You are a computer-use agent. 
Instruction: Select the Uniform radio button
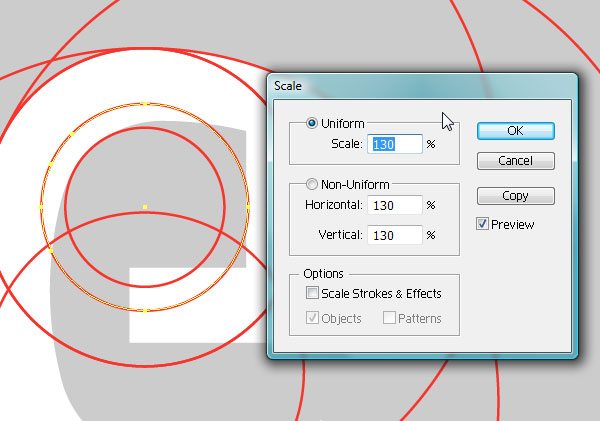click(x=312, y=123)
